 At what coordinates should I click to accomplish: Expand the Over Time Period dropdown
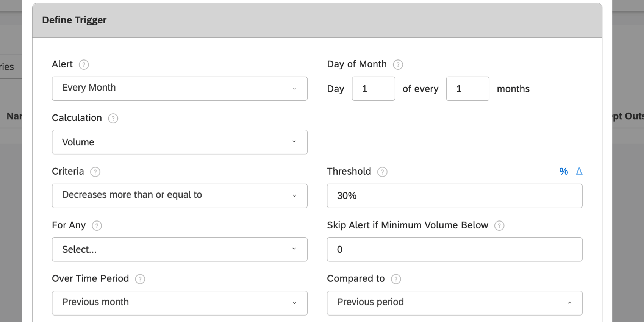180,303
